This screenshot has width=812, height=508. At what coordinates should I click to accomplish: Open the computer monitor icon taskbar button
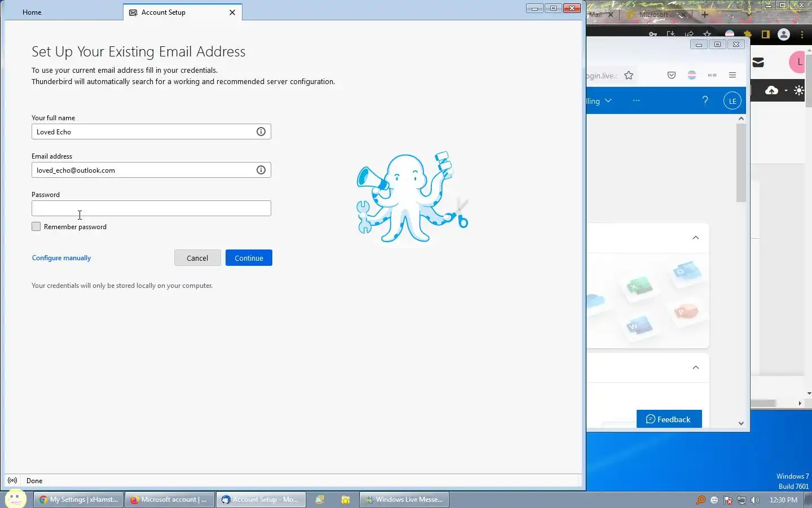point(320,500)
